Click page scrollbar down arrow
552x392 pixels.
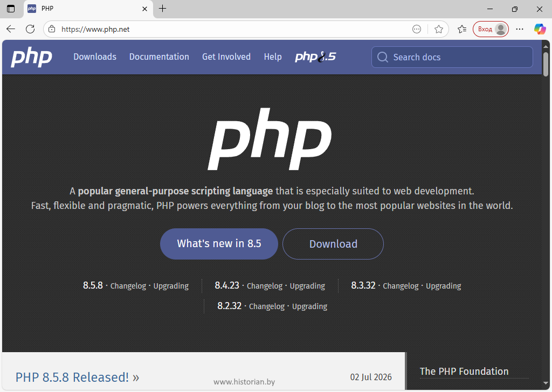[x=546, y=383]
